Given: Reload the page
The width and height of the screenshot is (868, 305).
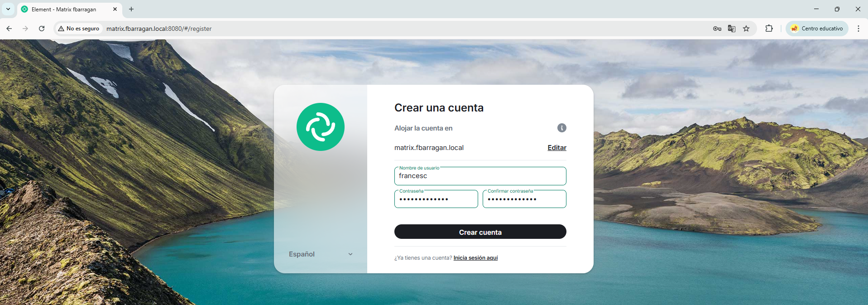Looking at the screenshot, I should [42, 29].
